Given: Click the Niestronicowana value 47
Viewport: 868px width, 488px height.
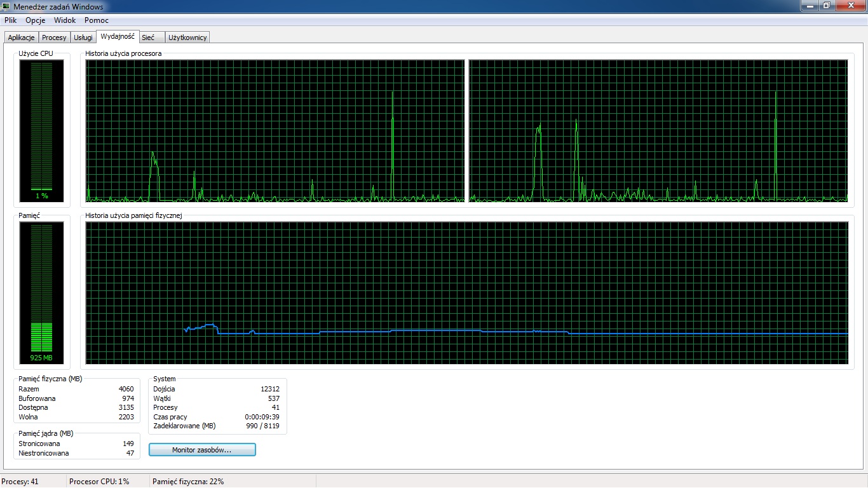Looking at the screenshot, I should (130, 453).
